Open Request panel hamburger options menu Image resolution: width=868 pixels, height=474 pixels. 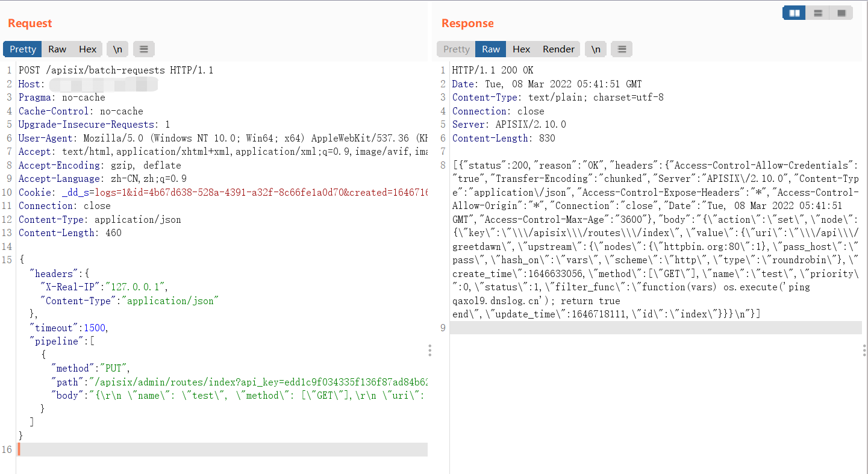coord(143,49)
